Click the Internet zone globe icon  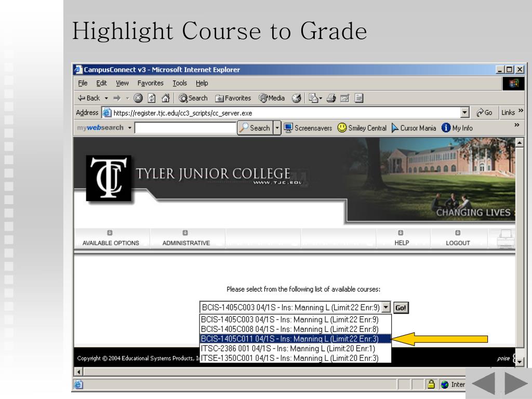(x=445, y=384)
